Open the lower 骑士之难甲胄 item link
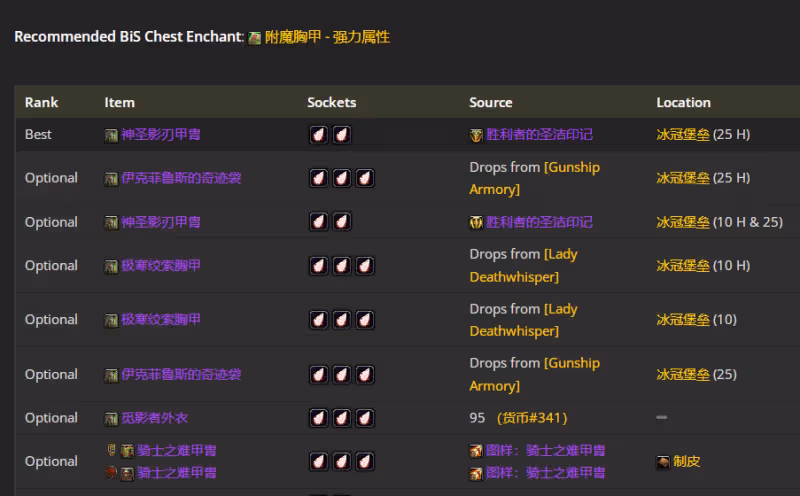800x496 pixels. pos(177,473)
